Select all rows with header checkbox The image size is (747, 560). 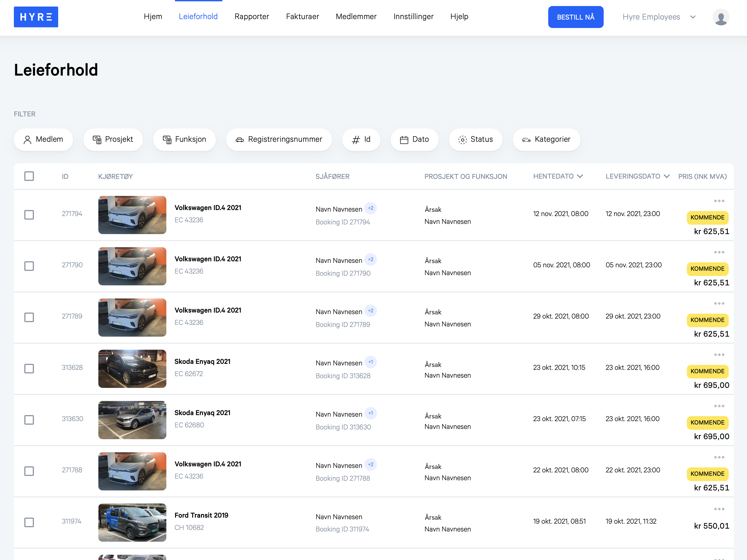coord(29,176)
